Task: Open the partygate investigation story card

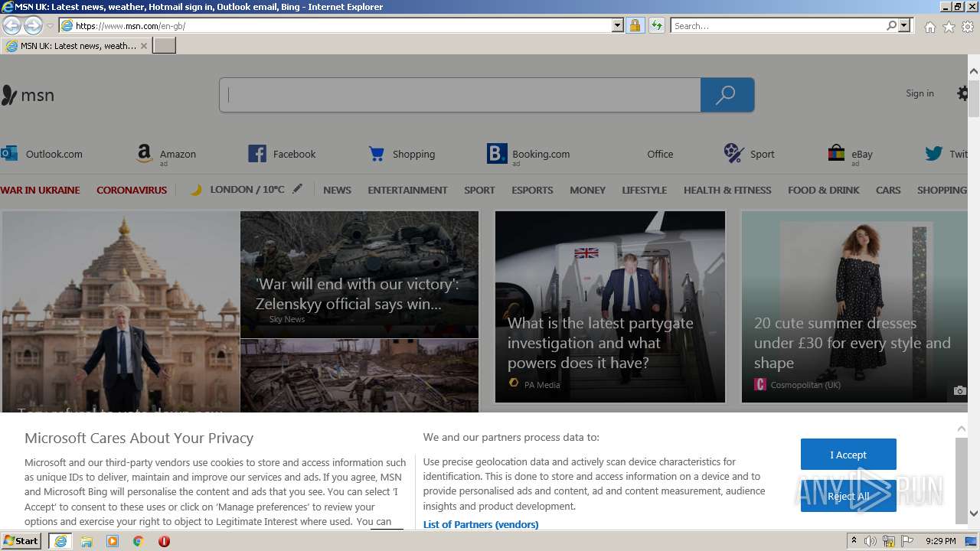Action: click(610, 307)
